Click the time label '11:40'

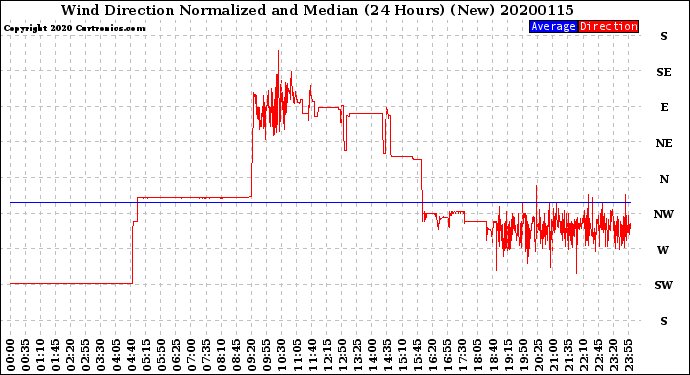(312, 355)
